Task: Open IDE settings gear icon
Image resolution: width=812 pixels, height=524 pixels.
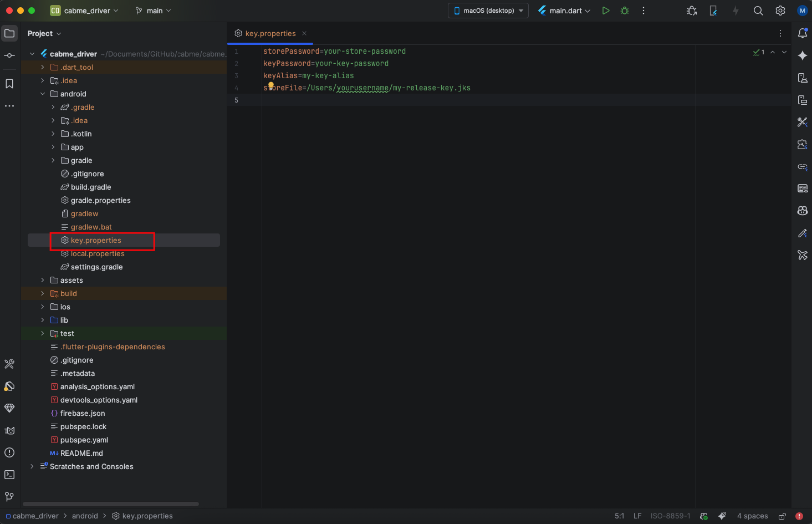Action: [x=780, y=11]
